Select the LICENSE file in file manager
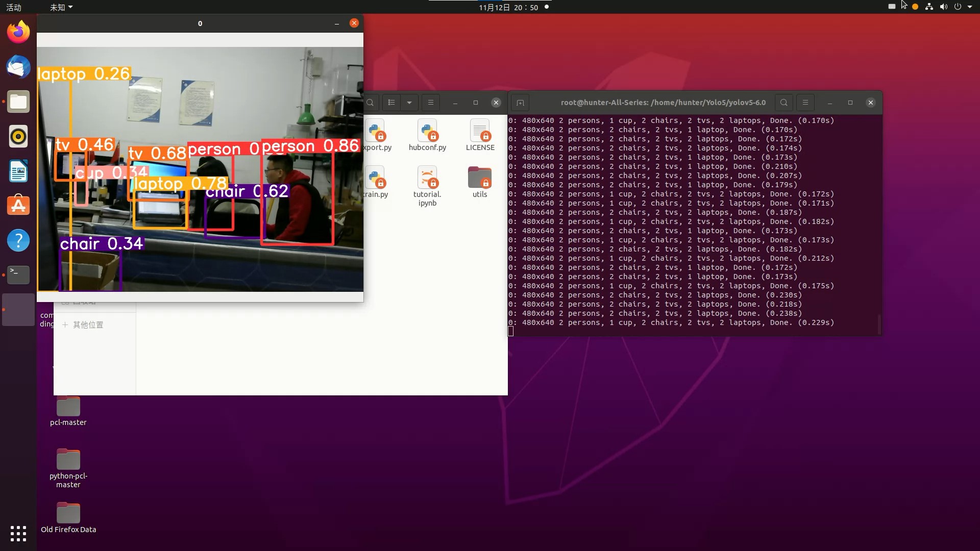This screenshot has width=980, height=551. [x=480, y=135]
